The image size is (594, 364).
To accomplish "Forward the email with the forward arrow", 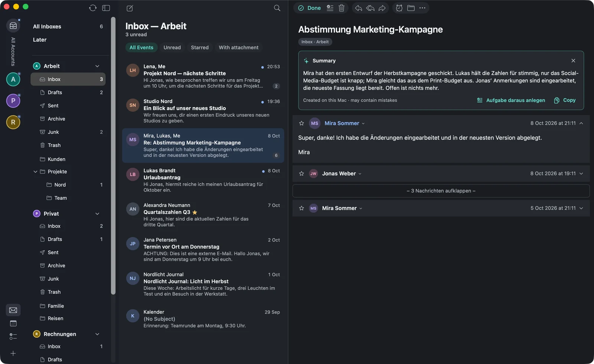I will [x=382, y=8].
